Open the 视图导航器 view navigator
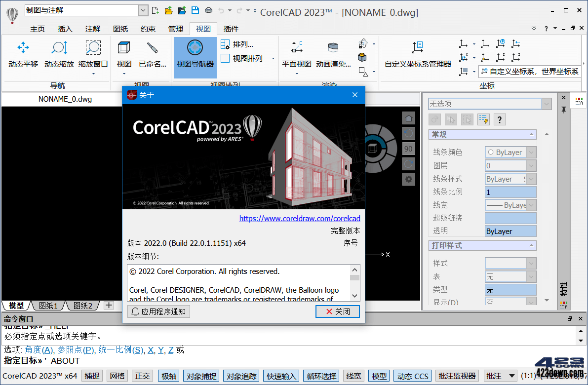Screen dimensions: 588x385 point(195,54)
